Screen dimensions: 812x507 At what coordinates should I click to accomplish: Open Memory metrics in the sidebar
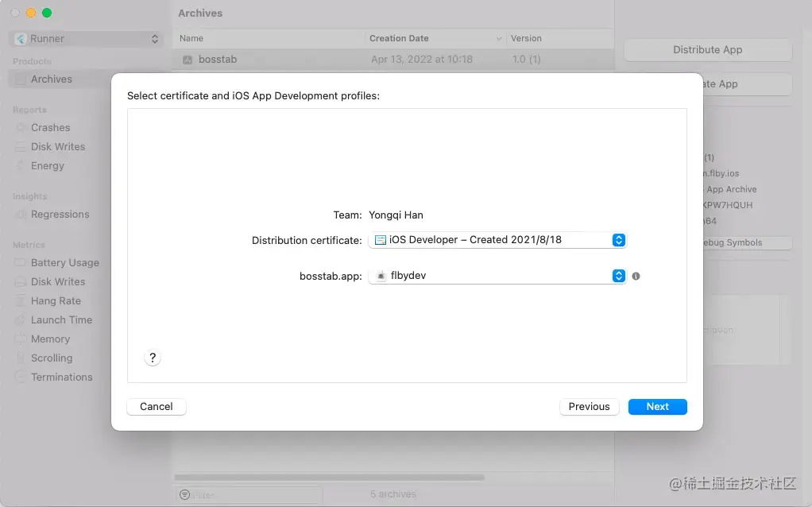click(x=50, y=339)
